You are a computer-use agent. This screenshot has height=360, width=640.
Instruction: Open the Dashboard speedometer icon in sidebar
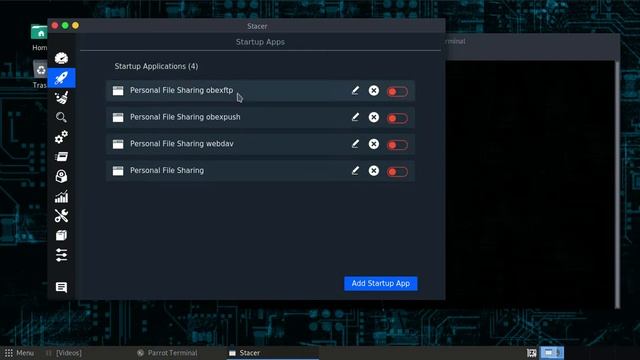(61, 58)
